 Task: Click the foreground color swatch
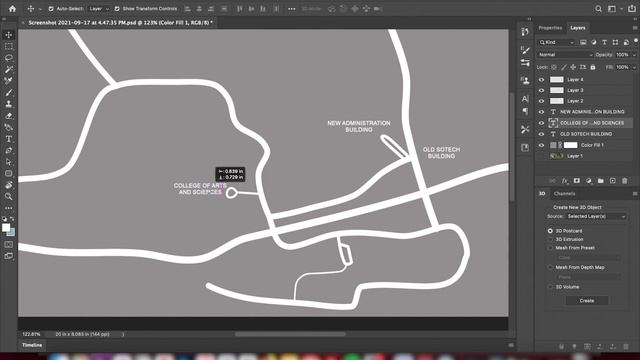(x=5, y=227)
